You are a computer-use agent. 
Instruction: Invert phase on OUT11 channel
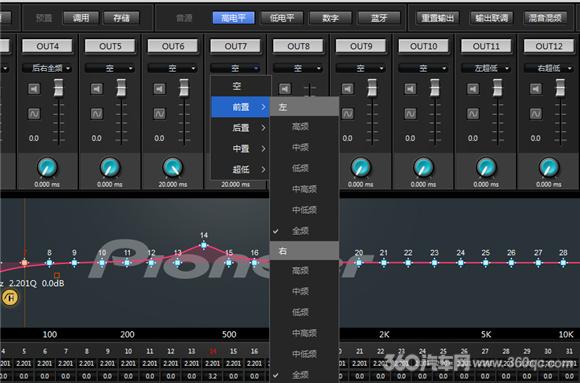473,114
